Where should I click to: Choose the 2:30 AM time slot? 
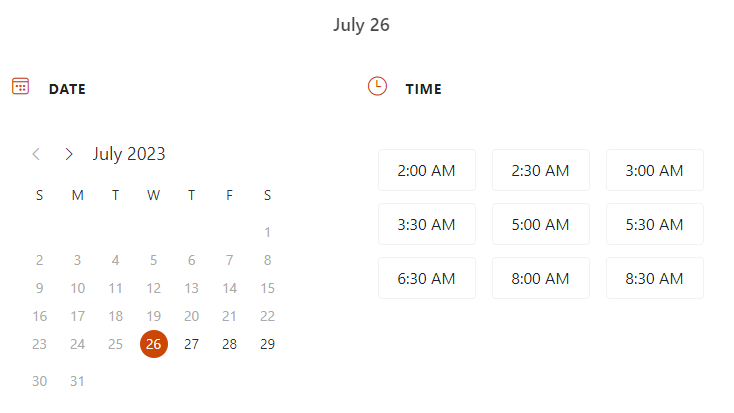[x=541, y=170]
